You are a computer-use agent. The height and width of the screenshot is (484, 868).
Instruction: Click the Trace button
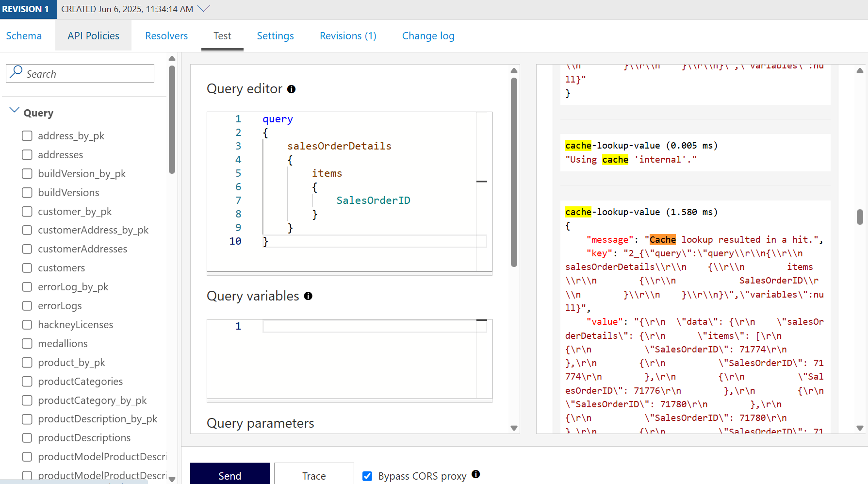click(x=314, y=475)
